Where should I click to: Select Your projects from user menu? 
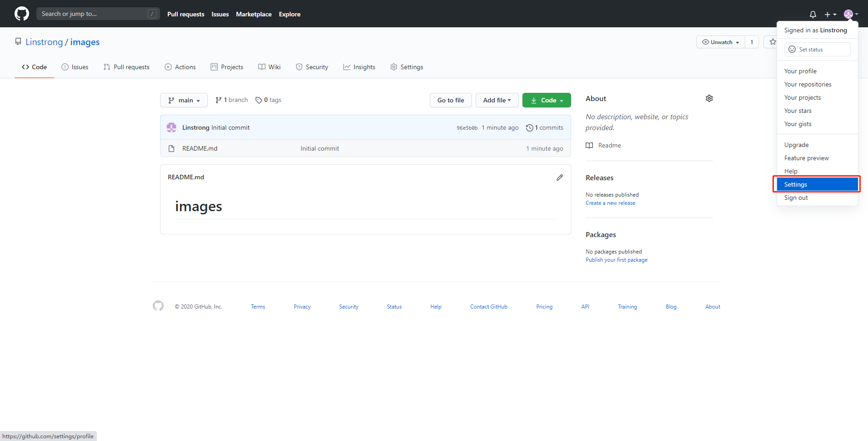[818, 97]
